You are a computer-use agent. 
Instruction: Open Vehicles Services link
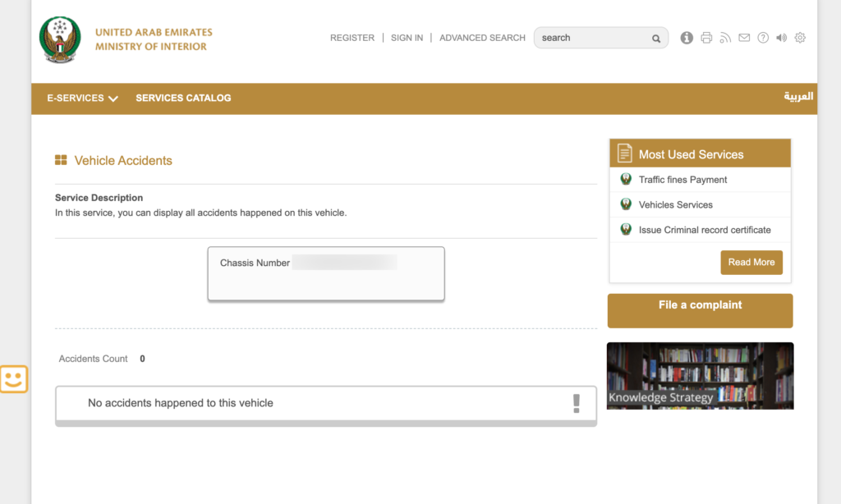(x=676, y=205)
